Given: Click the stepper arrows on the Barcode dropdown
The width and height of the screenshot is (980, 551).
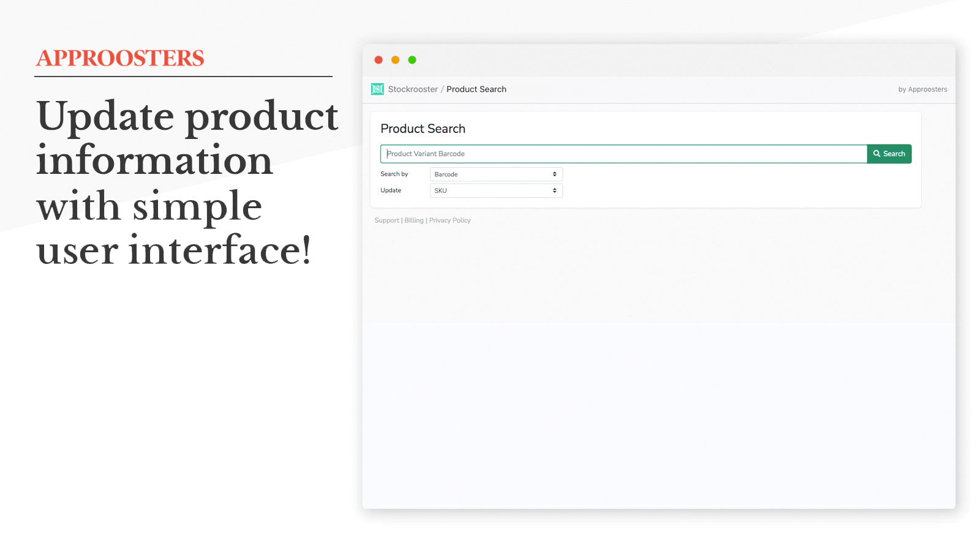Looking at the screenshot, I should (x=554, y=174).
